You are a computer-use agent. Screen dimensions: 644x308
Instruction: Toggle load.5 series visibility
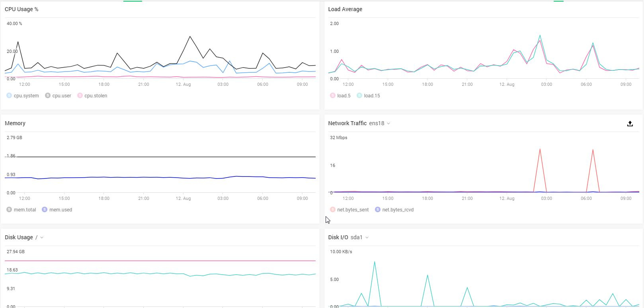pyautogui.click(x=340, y=96)
